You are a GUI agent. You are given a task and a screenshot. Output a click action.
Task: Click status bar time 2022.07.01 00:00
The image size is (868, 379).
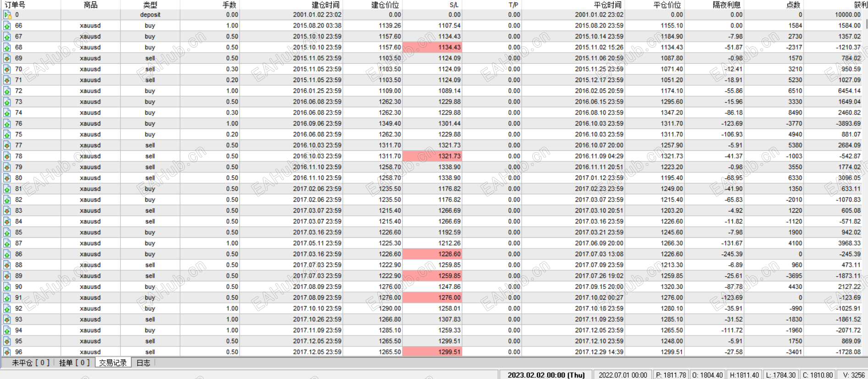click(623, 375)
